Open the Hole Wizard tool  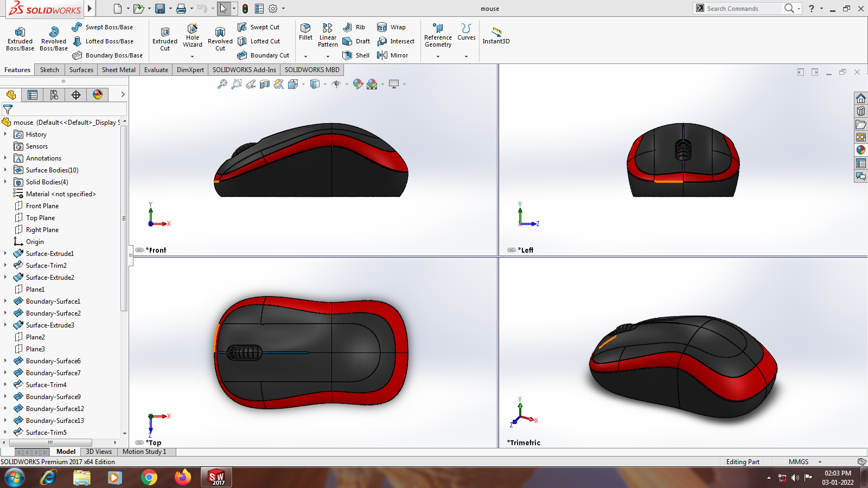[193, 29]
